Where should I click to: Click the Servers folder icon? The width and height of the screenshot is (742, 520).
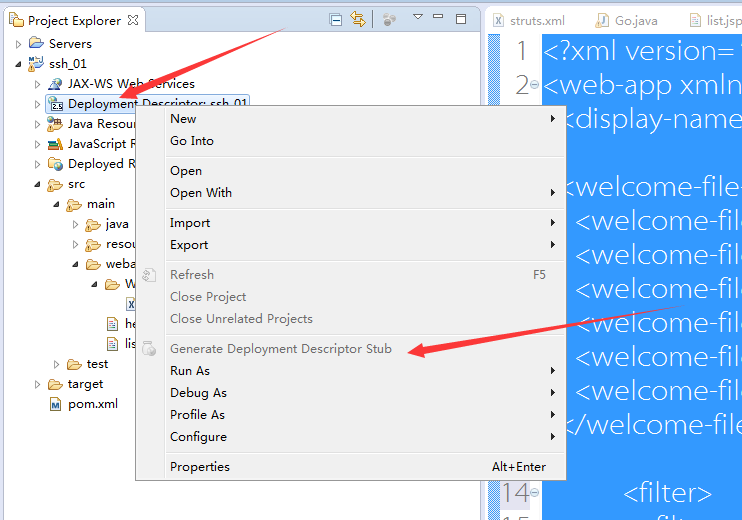[36, 43]
